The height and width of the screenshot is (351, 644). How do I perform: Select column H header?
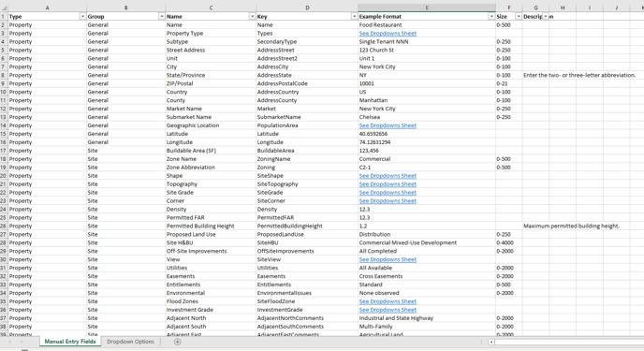pos(563,7)
